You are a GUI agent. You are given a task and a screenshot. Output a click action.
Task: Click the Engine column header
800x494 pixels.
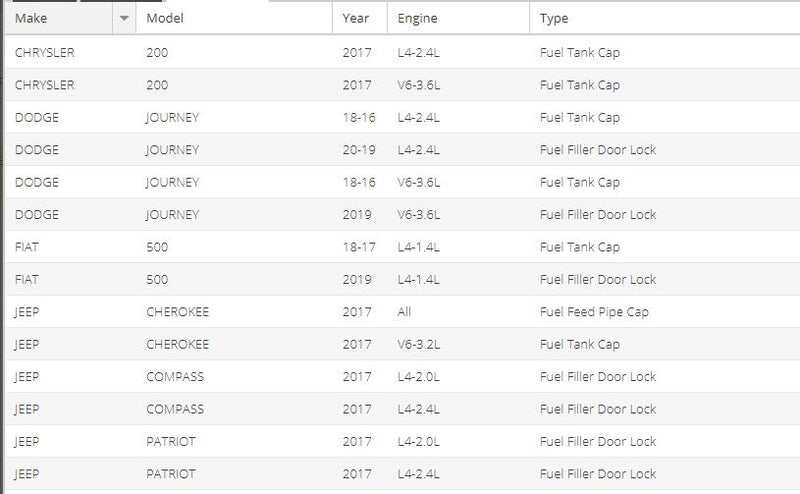pyautogui.click(x=459, y=18)
